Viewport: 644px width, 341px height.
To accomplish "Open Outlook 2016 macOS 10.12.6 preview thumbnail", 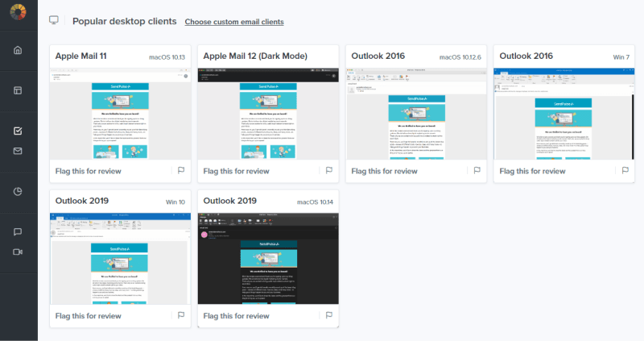I will tap(416, 114).
